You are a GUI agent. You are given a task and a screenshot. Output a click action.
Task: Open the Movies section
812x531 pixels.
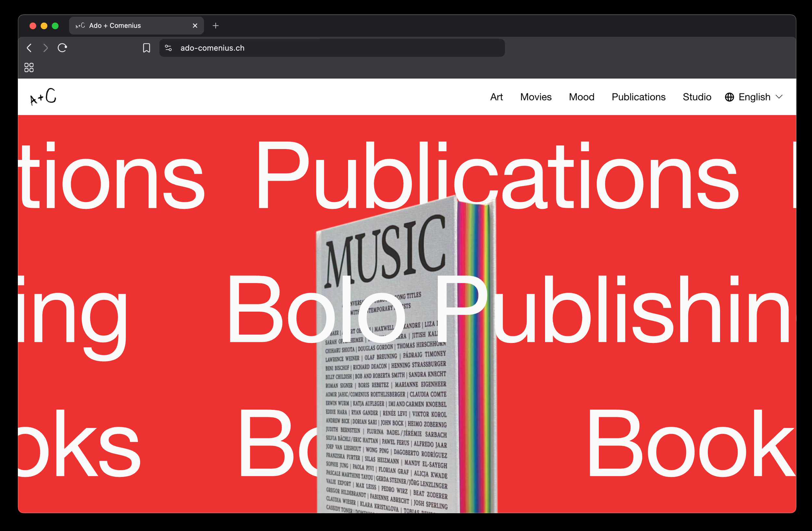[x=536, y=97]
